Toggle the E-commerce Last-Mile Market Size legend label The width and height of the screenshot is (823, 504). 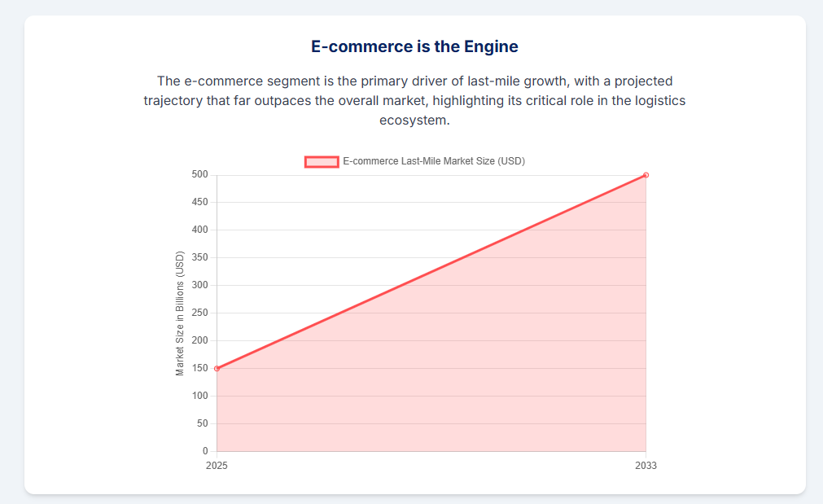tap(433, 161)
